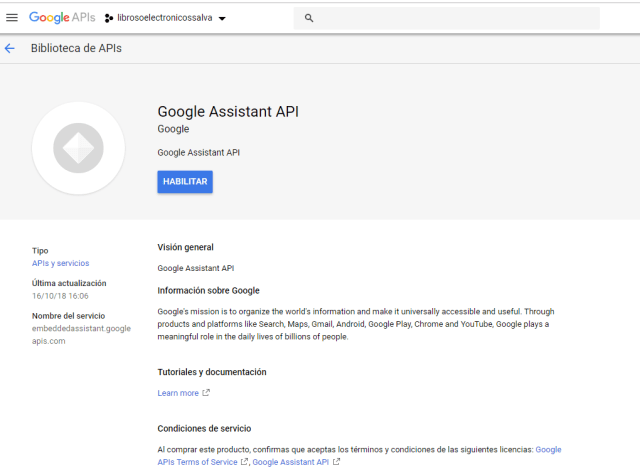Open the hamburger navigation menu
Image resolution: width=640 pixels, height=473 pixels.
tap(12, 17)
